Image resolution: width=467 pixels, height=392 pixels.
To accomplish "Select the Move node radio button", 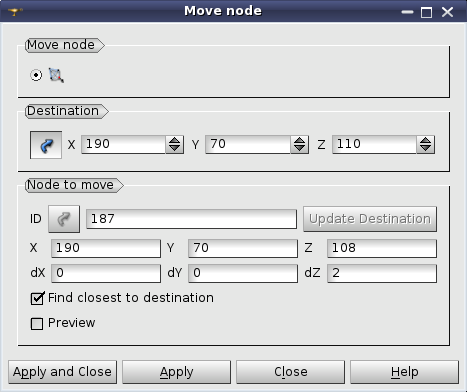I will point(36,75).
